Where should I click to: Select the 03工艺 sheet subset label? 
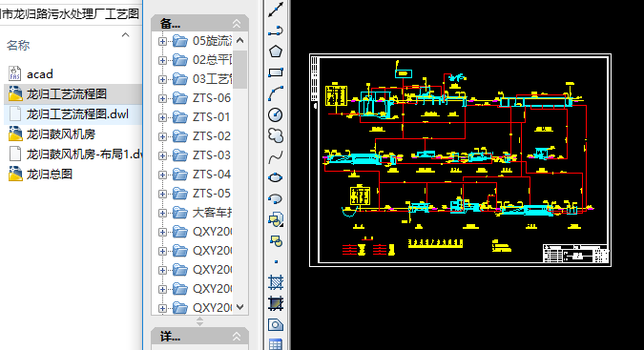click(213, 79)
